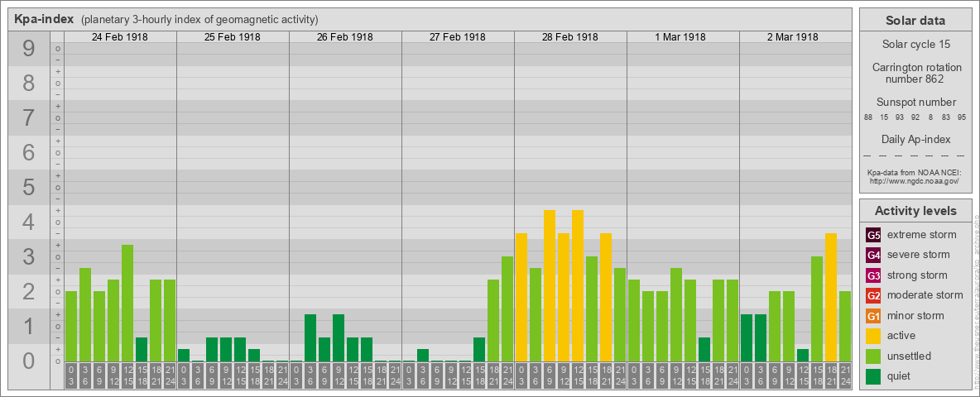Click the Sunspot number label
The image size is (980, 397).
[x=915, y=103]
